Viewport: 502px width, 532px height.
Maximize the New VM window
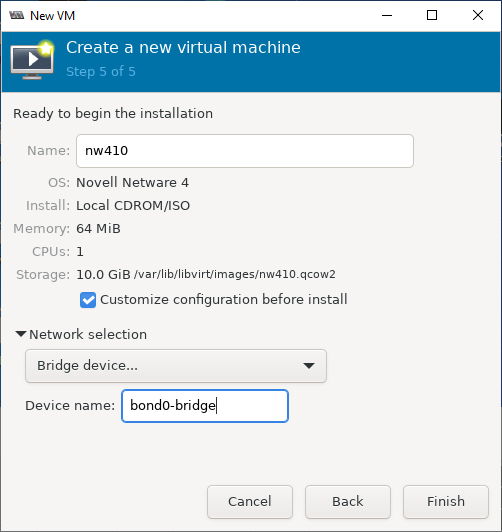pos(432,15)
